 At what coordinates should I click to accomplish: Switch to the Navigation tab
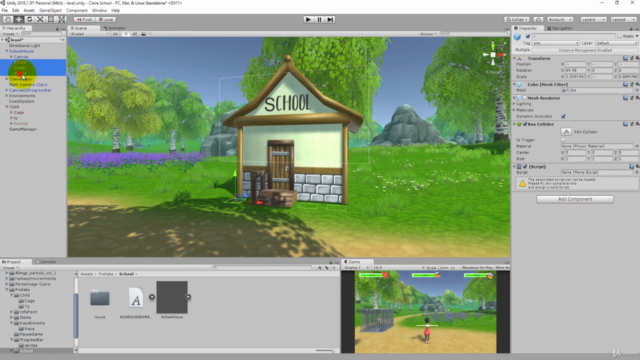560,28
